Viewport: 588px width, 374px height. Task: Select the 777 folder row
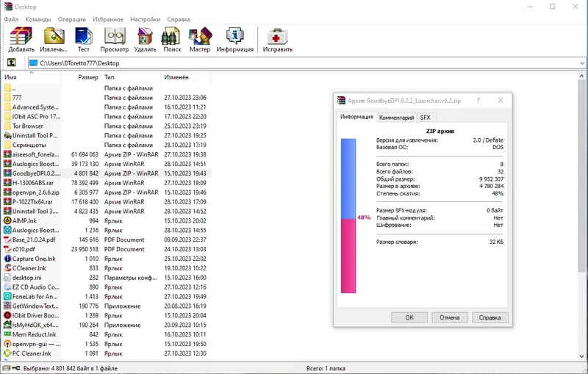tap(107, 98)
